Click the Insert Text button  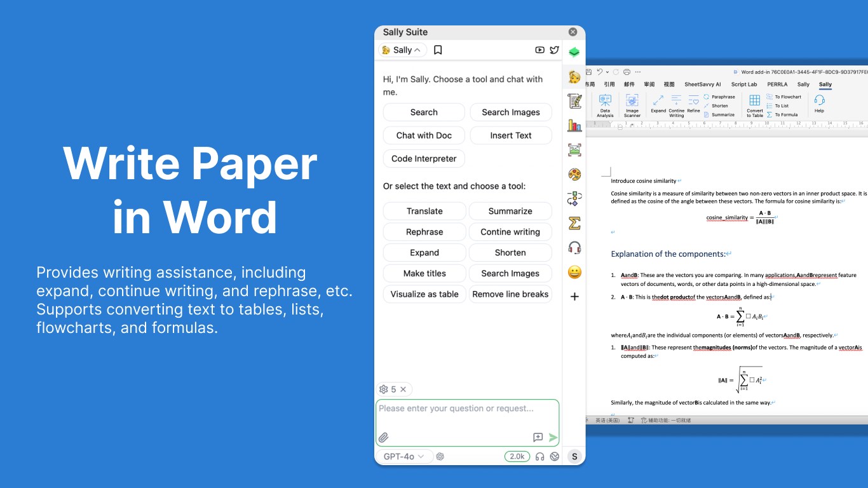(x=511, y=135)
